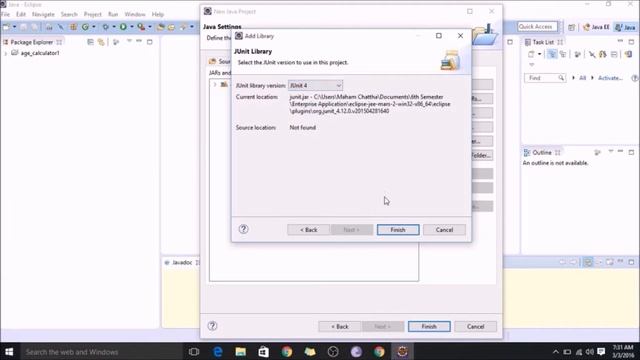640x360 pixels.
Task: Click the Activate... link in Task List
Action: (x=610, y=78)
